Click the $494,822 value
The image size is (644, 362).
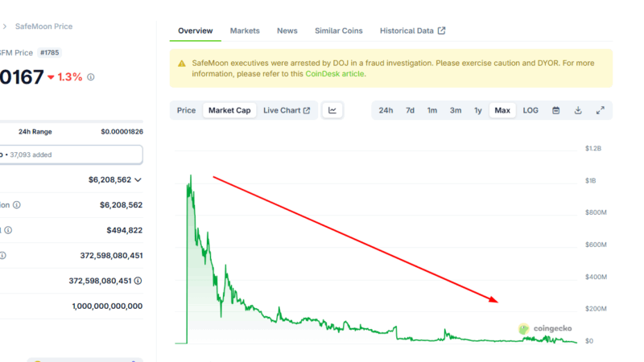tap(125, 230)
